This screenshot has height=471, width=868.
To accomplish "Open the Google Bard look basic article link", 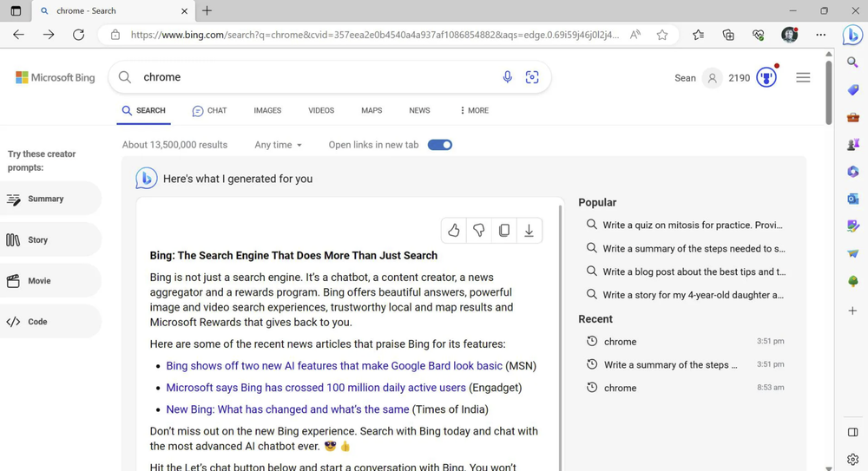I will (334, 366).
